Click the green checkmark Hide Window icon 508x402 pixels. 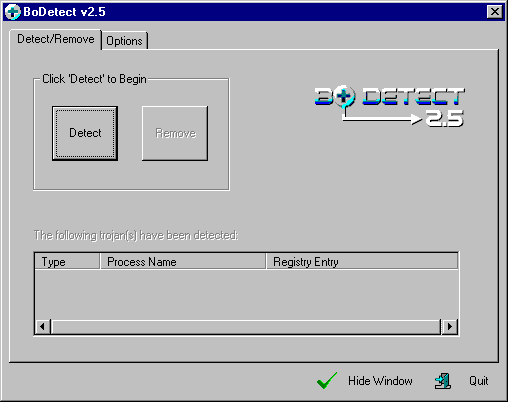327,381
